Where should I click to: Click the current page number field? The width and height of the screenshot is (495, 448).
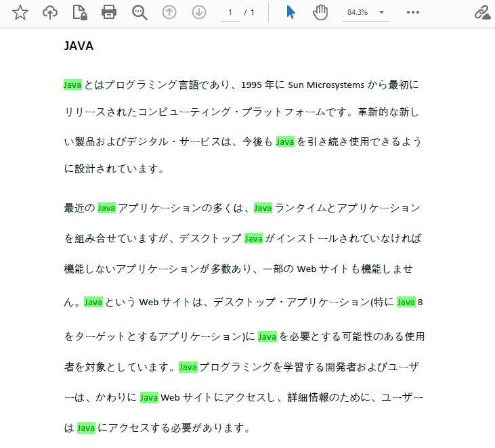(230, 13)
